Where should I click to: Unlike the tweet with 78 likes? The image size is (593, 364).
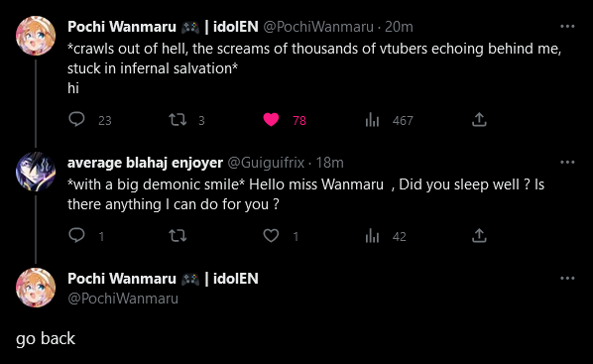tap(271, 120)
